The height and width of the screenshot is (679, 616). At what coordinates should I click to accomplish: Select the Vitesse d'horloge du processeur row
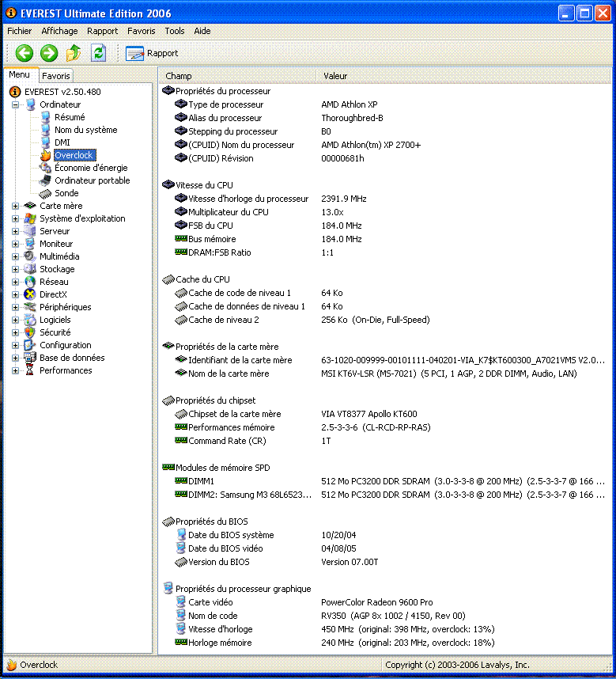pyautogui.click(x=384, y=199)
